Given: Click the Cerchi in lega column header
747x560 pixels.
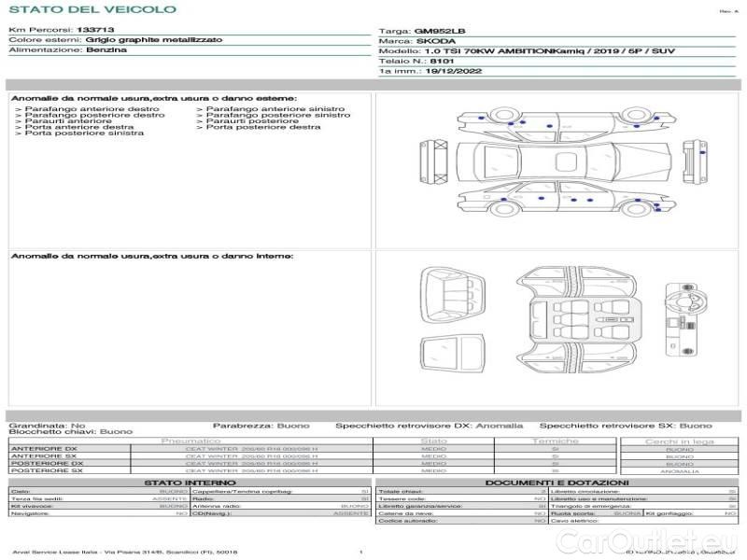Looking at the screenshot, I should click(679, 441).
